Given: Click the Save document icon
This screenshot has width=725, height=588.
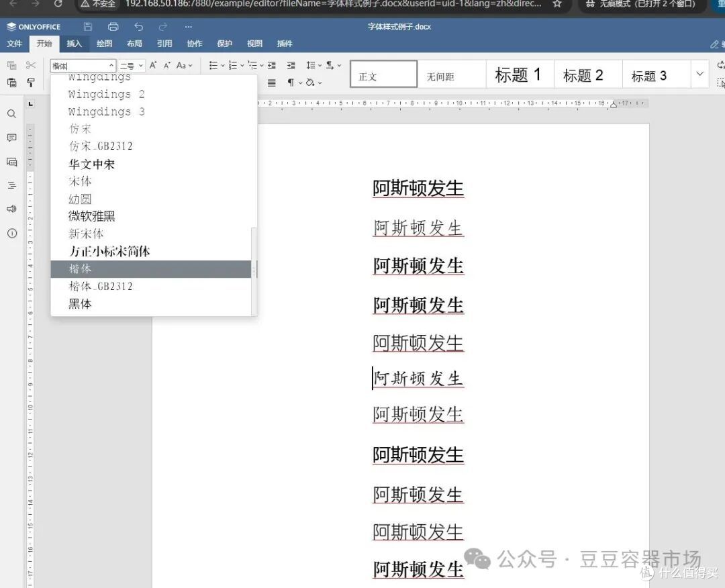Looking at the screenshot, I should pyautogui.click(x=88, y=27).
